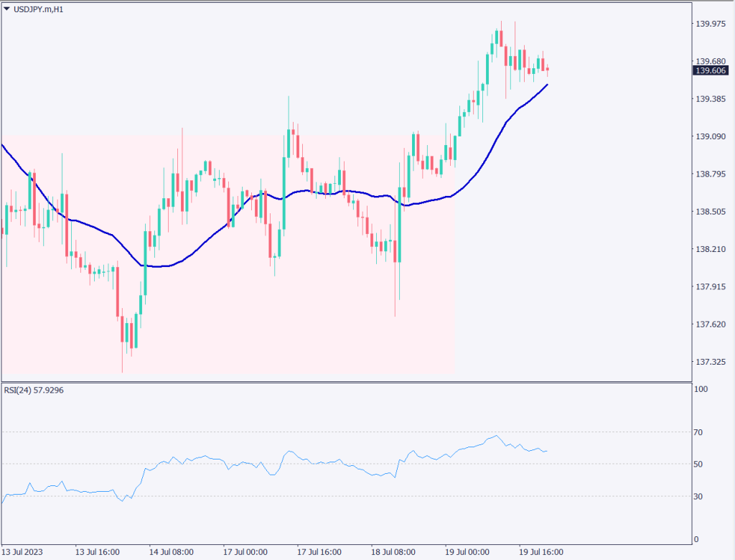
Task: Click the RSI 30 level label
Action: [700, 497]
